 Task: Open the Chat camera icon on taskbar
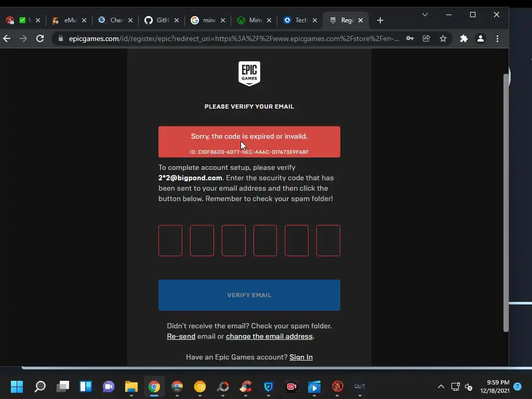(109, 386)
